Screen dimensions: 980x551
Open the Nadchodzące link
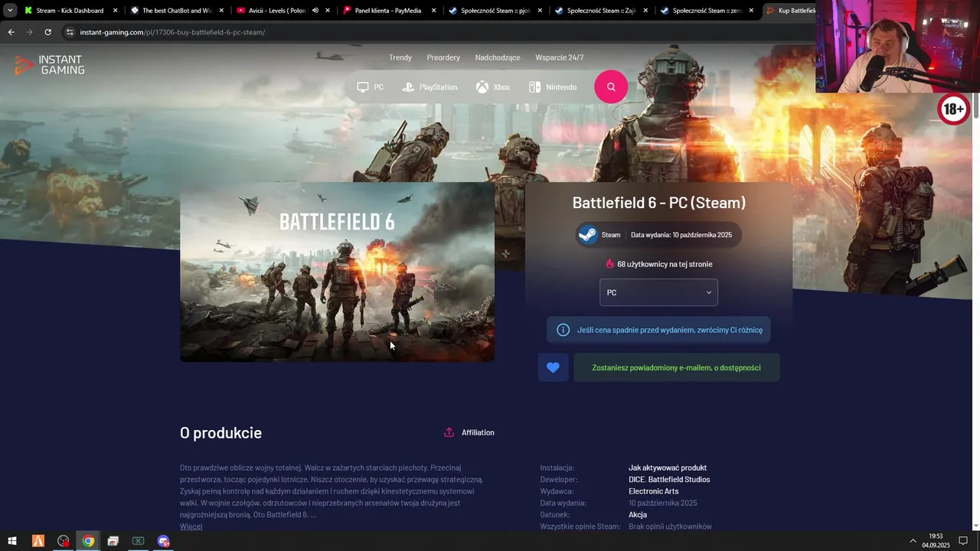[x=498, y=57]
